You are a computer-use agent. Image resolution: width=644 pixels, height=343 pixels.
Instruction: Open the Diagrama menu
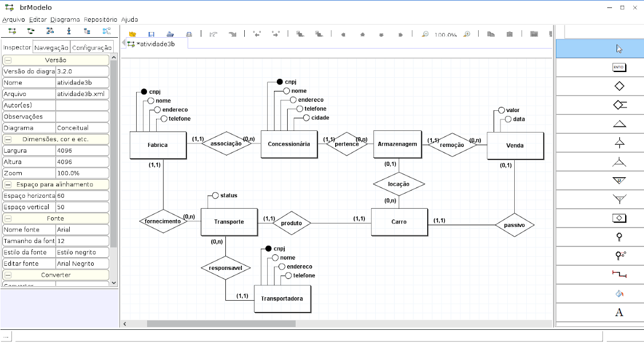coord(65,19)
